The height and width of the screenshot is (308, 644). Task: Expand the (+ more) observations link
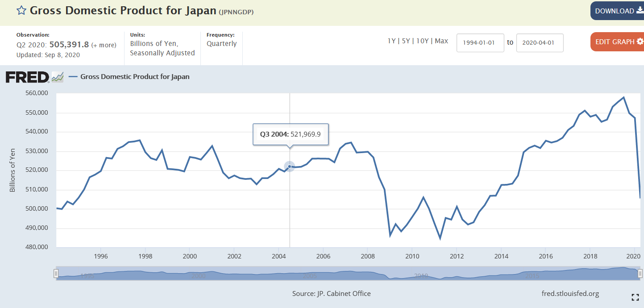pos(104,45)
